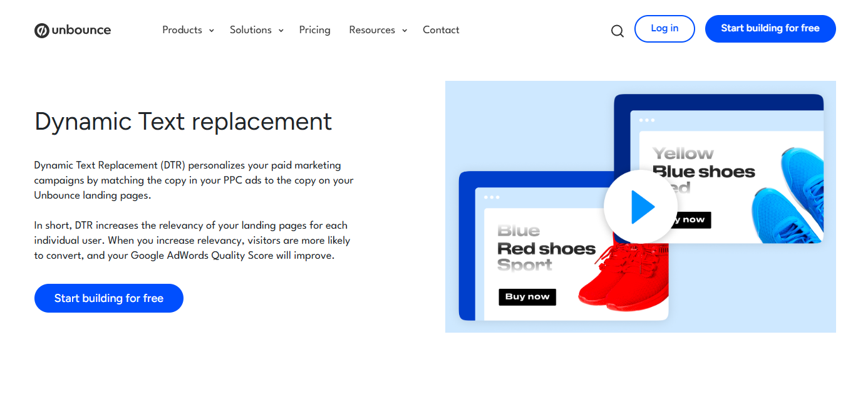Click the Unbounce circular logo icon
Screen dimensions: 868x416
42,30
